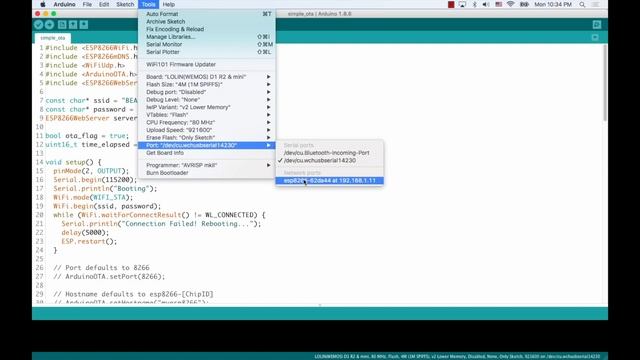Click the battery status icon

(x=524, y=4)
